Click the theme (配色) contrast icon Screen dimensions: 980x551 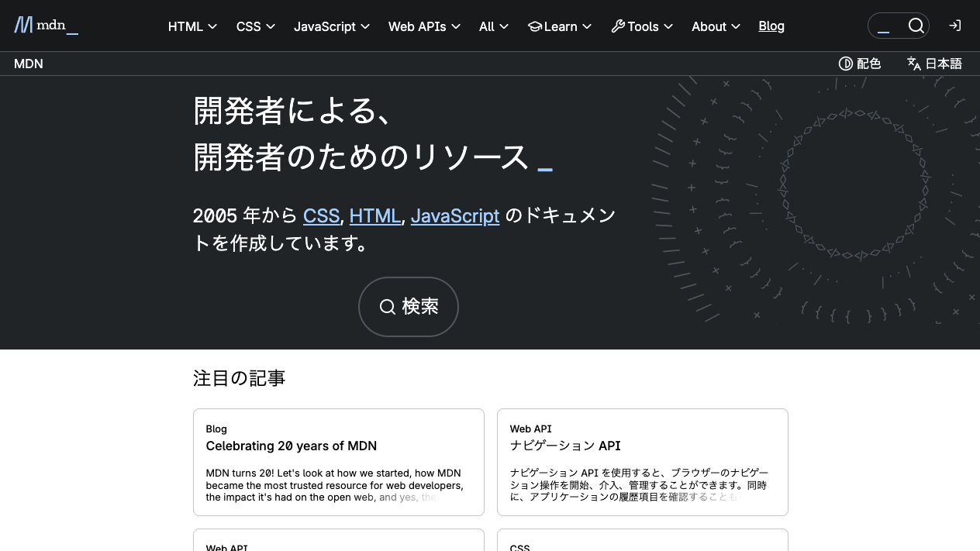coord(846,64)
